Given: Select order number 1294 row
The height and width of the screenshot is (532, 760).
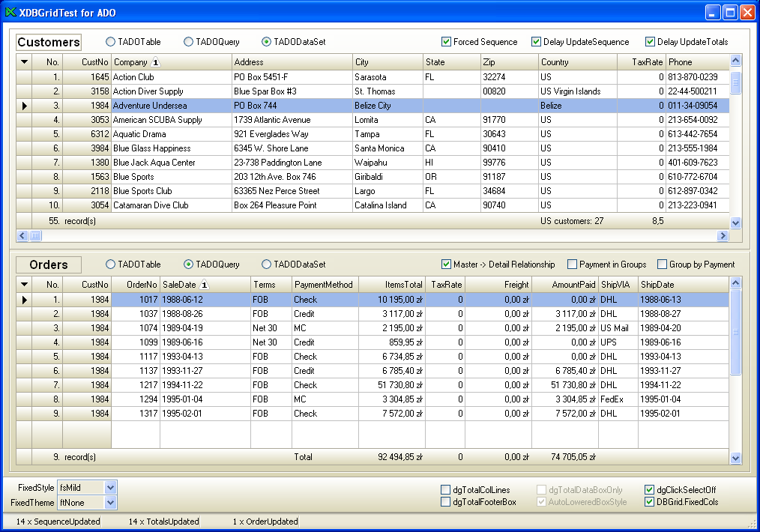Looking at the screenshot, I should click(x=135, y=399).
